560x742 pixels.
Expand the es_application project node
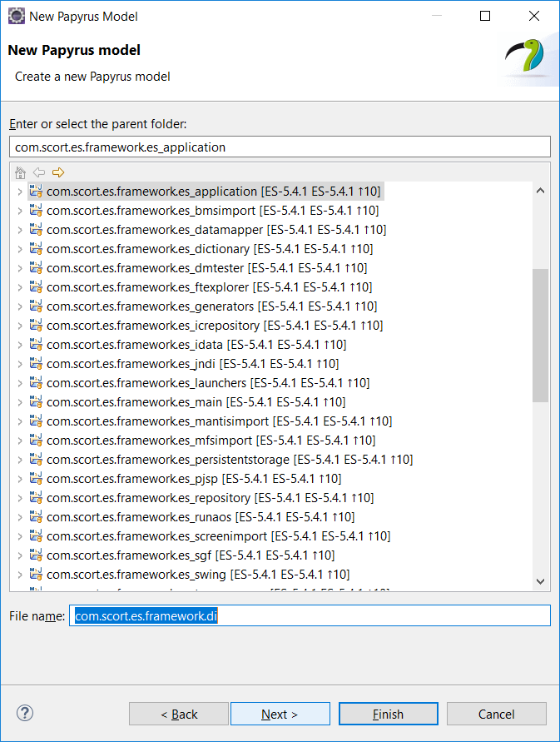(20, 192)
